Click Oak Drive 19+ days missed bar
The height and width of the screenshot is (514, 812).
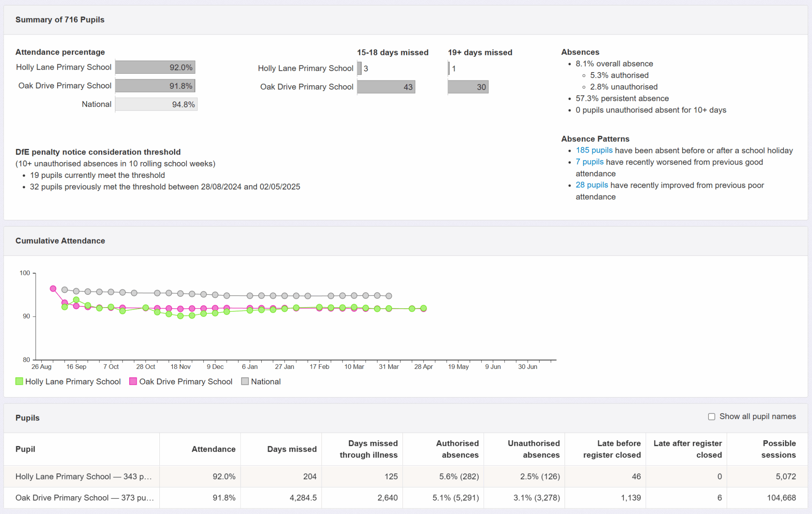click(x=468, y=87)
